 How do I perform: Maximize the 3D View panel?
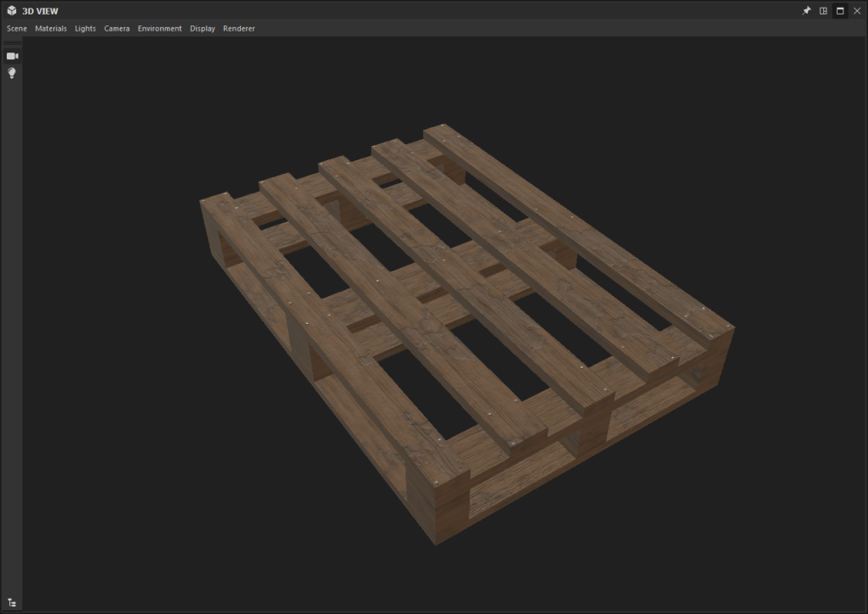(x=840, y=11)
